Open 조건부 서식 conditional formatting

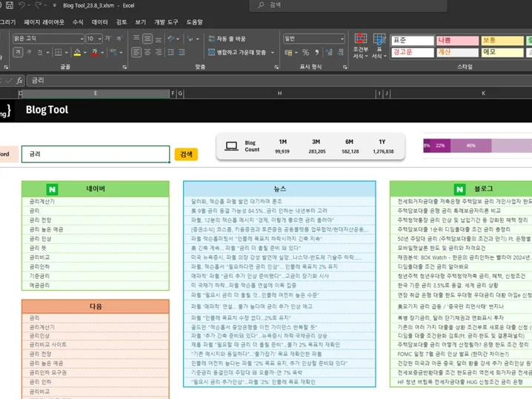click(x=360, y=46)
